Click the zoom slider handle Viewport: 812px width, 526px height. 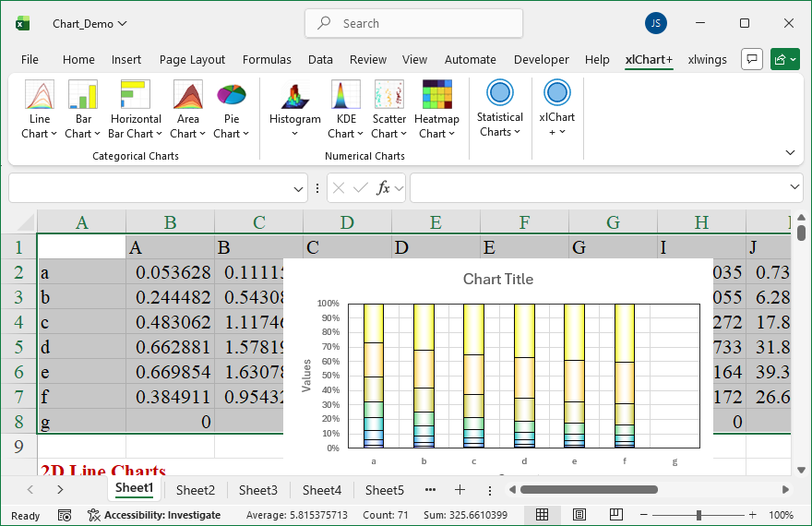pyautogui.click(x=699, y=515)
